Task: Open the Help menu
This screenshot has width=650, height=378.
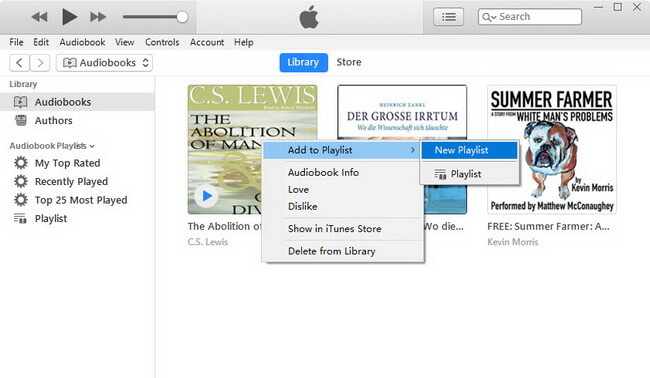Action: pos(243,42)
